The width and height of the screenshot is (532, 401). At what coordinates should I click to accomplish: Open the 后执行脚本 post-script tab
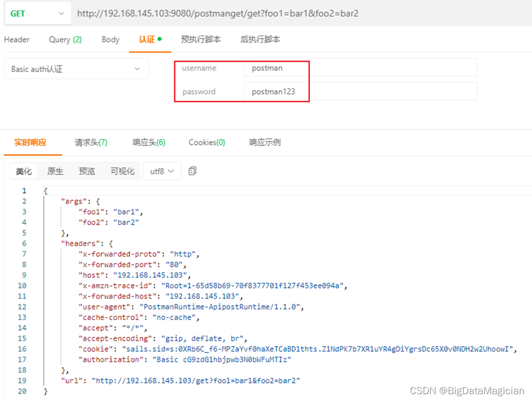click(259, 39)
